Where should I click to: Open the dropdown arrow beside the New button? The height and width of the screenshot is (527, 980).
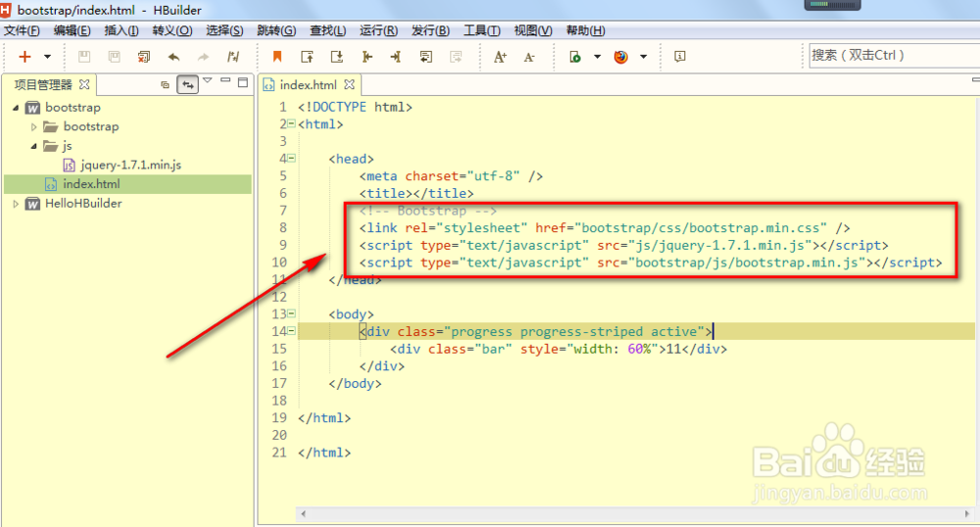(47, 57)
